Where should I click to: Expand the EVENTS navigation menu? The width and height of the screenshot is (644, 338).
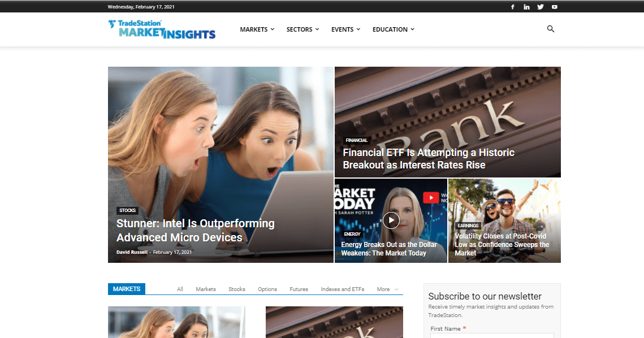pos(346,29)
